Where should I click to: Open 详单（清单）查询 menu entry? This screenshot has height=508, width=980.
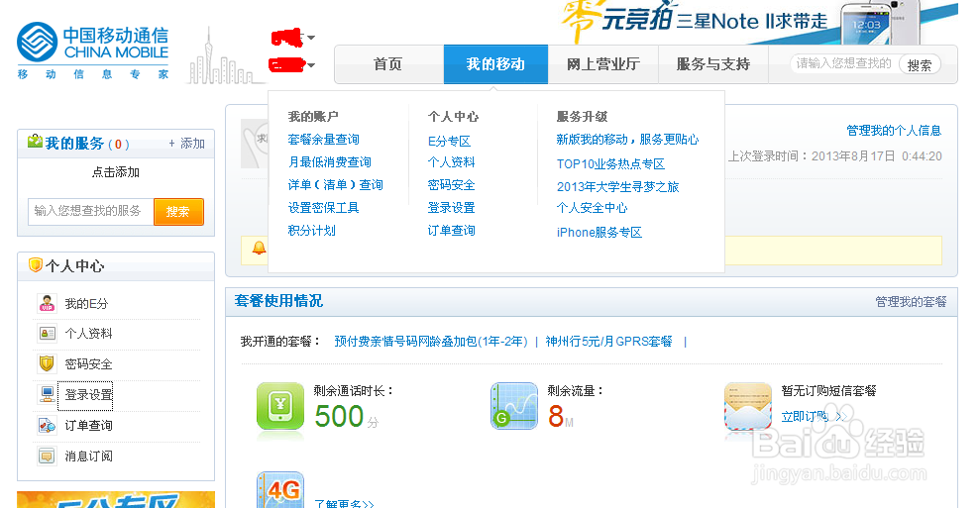point(336,185)
